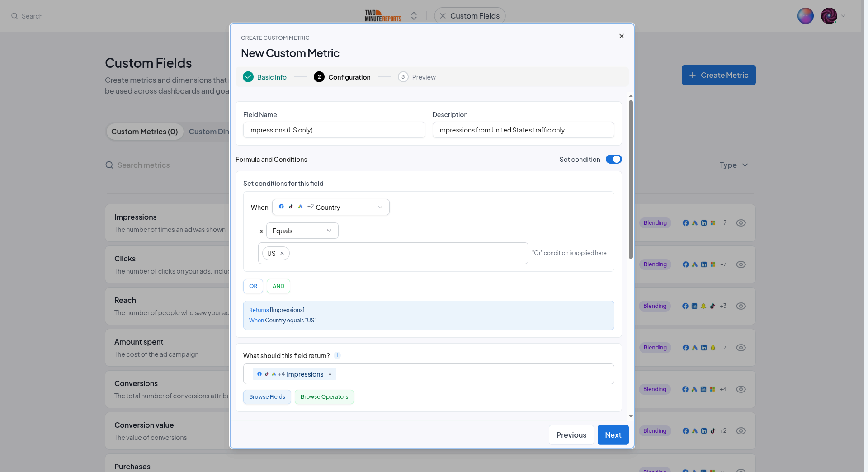The height and width of the screenshot is (472, 868).
Task: Click the dialog scroll down arrow
Action: pos(631,416)
